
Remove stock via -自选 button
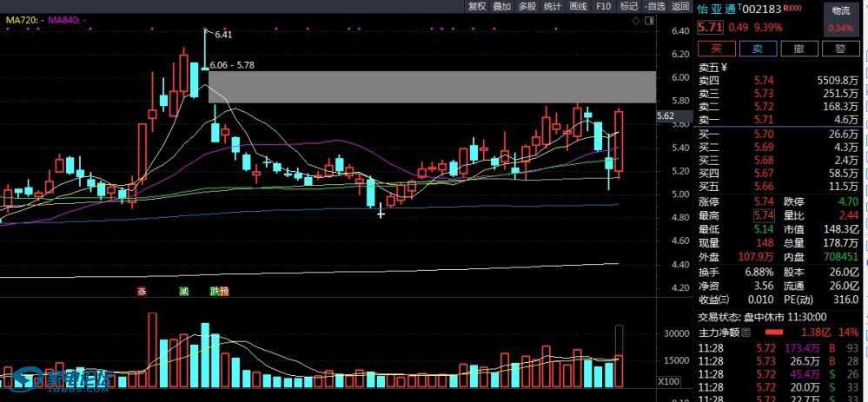click(x=655, y=6)
